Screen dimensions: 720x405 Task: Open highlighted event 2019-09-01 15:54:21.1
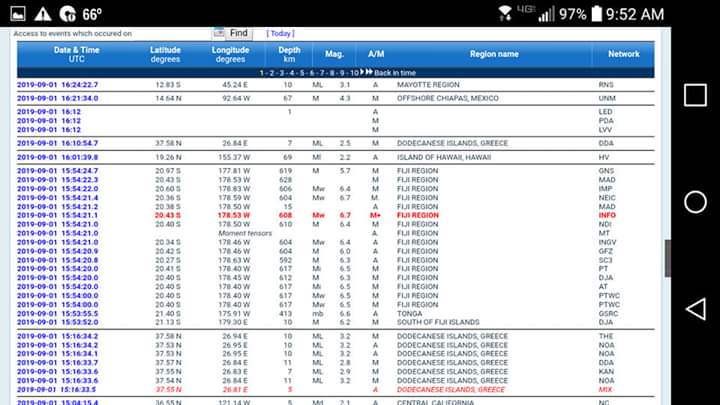tap(57, 215)
